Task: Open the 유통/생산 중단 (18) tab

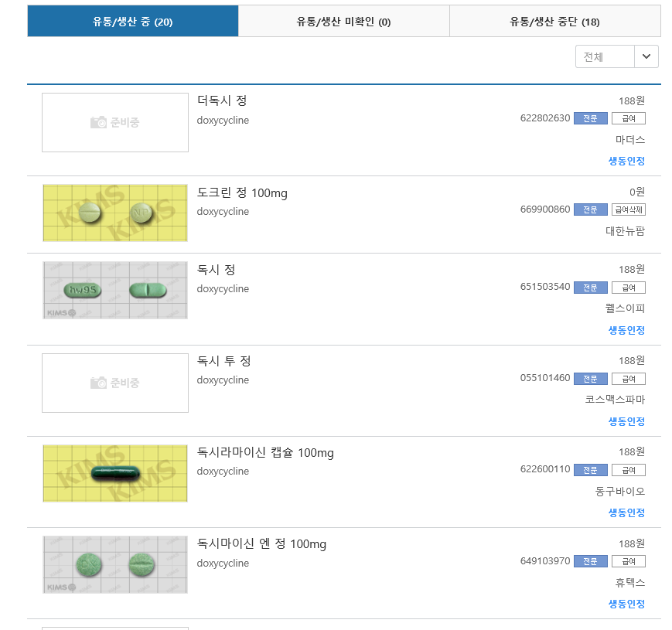Action: (x=555, y=22)
